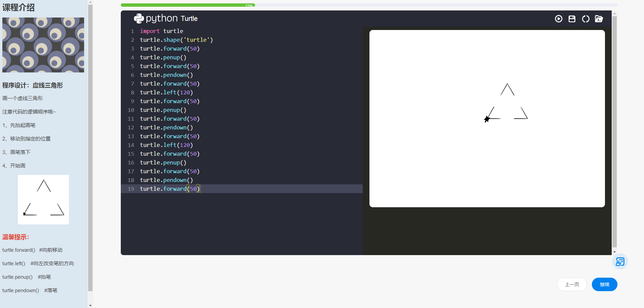644x308 pixels.
Task: Click the circular-arrows reset icon
Action: click(x=585, y=19)
